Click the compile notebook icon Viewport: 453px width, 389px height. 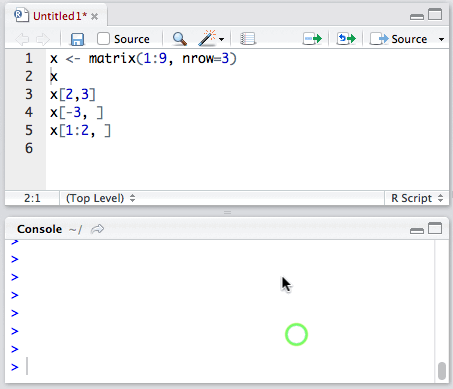(248, 39)
